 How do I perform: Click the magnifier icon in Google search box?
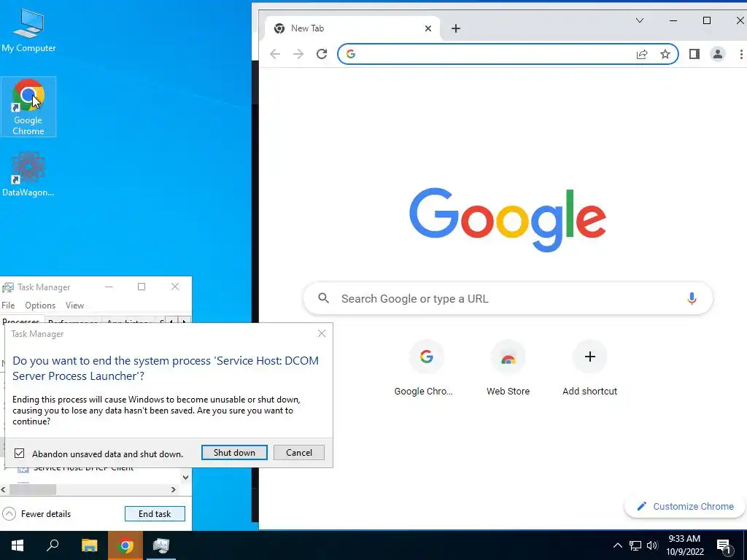coord(323,298)
